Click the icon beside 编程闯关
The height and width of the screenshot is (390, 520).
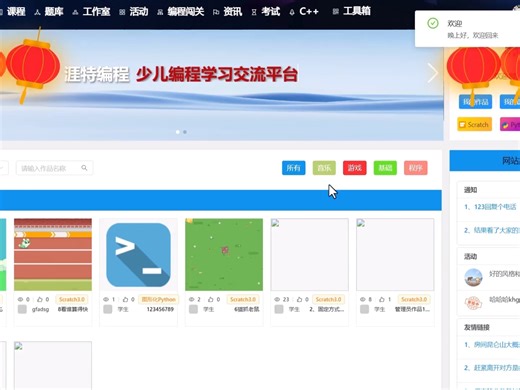point(160,12)
